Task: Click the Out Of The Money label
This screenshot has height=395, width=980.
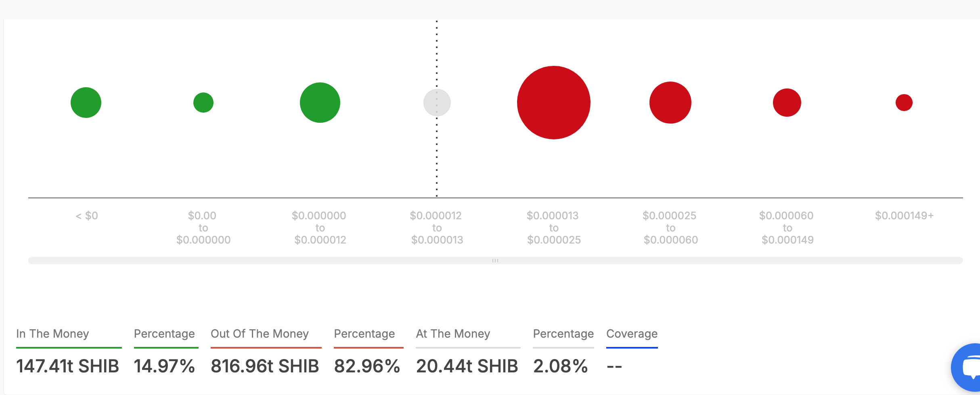Action: pos(260,334)
